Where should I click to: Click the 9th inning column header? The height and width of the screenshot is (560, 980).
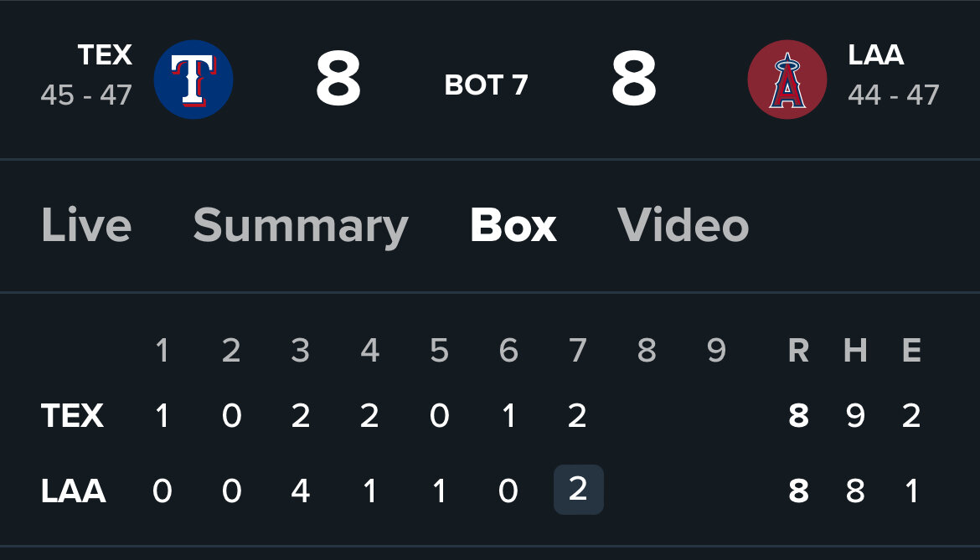tap(716, 350)
